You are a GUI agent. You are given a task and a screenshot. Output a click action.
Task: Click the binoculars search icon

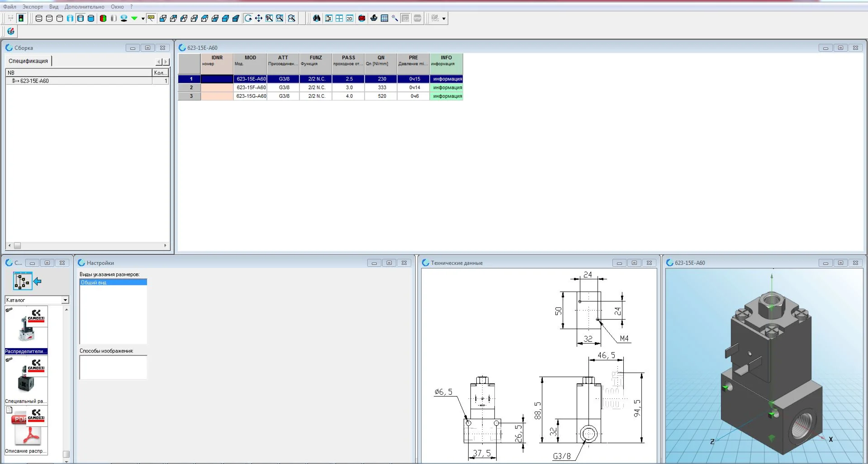point(317,19)
